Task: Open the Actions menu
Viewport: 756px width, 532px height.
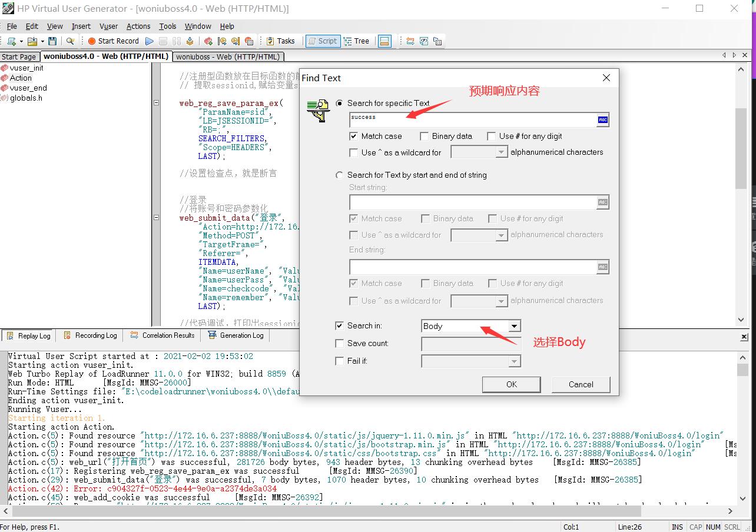Action: [x=138, y=26]
